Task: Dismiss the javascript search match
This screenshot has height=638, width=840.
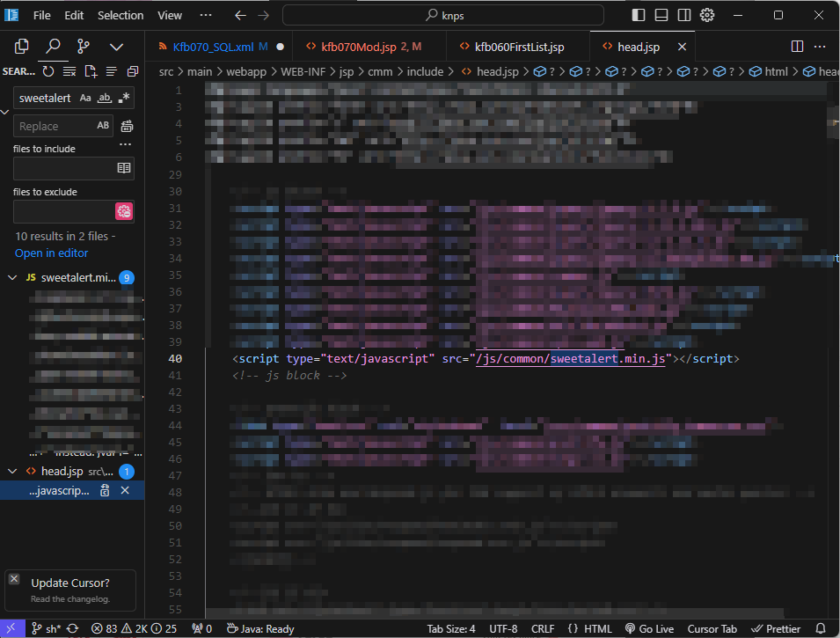Action: [125, 490]
